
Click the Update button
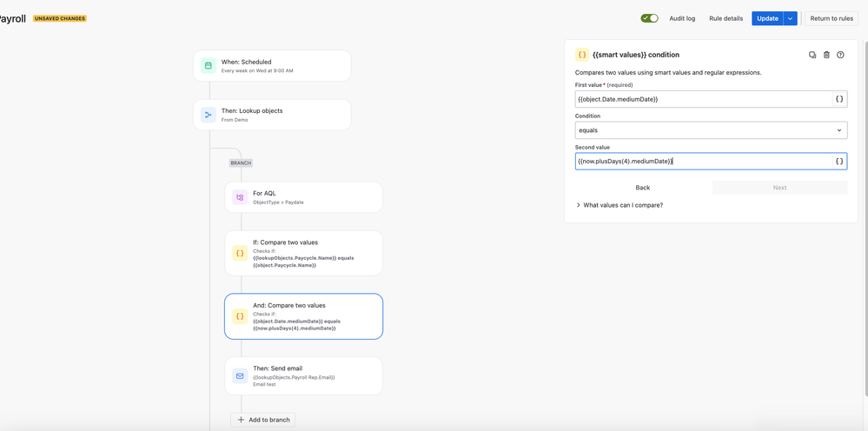pyautogui.click(x=767, y=18)
